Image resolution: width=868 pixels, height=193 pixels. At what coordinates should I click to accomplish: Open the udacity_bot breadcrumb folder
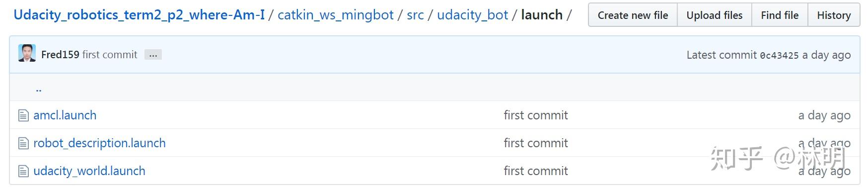click(472, 15)
